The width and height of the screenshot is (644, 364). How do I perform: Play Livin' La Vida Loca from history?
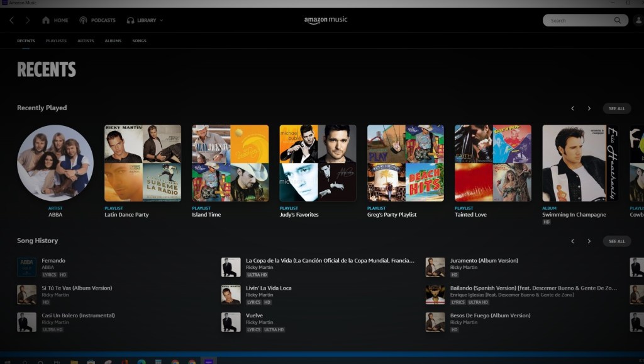tap(269, 288)
